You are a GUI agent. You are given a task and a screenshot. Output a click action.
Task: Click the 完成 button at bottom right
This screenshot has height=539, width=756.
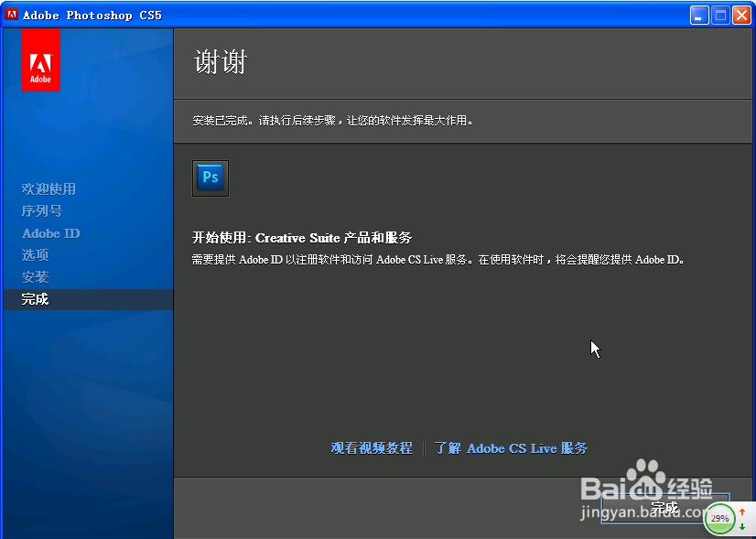point(664,508)
